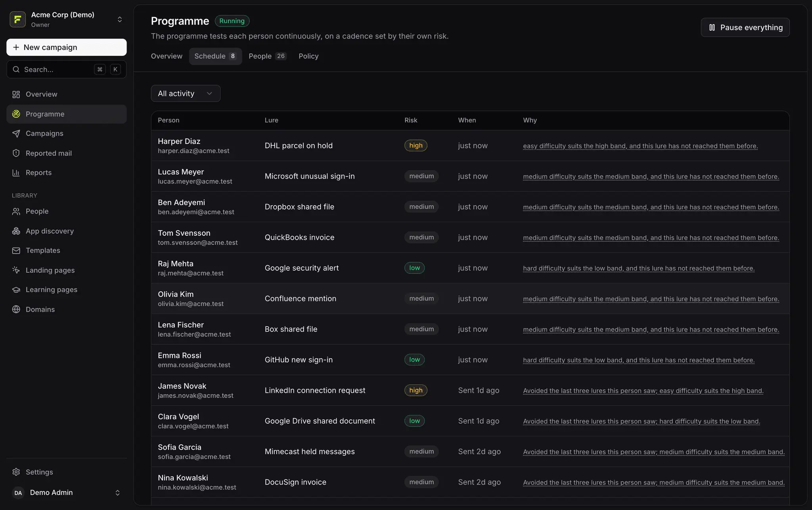Screen dimensions: 812x510
Task: Focus the Search field
Action: 67,69
